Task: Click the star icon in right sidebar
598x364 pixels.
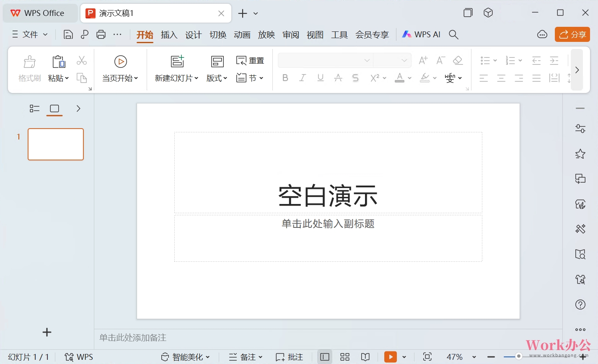Action: click(580, 154)
